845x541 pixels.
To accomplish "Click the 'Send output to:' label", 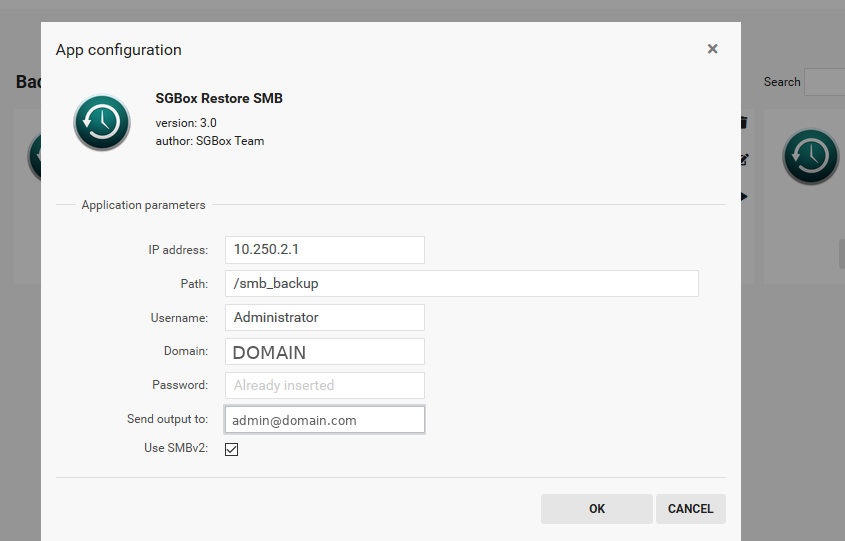I will pos(167,419).
